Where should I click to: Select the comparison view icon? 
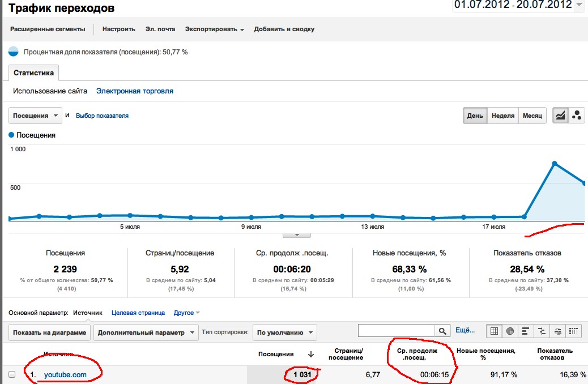(542, 331)
